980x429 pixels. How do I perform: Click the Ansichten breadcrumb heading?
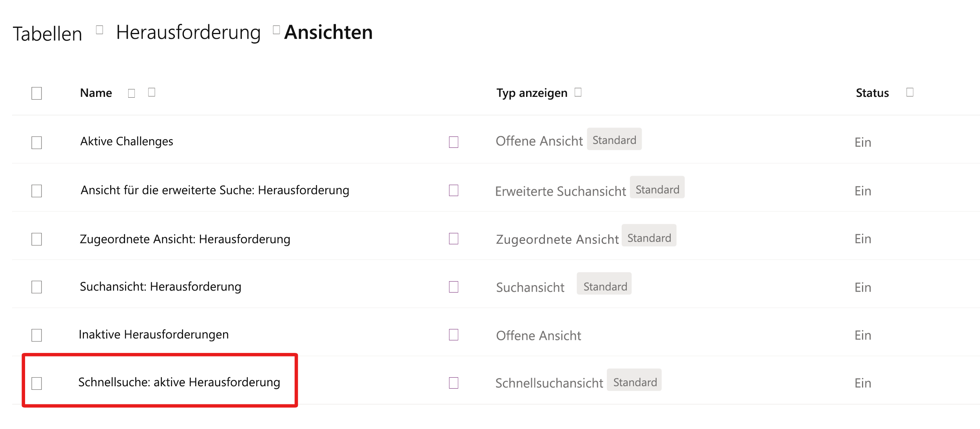328,32
